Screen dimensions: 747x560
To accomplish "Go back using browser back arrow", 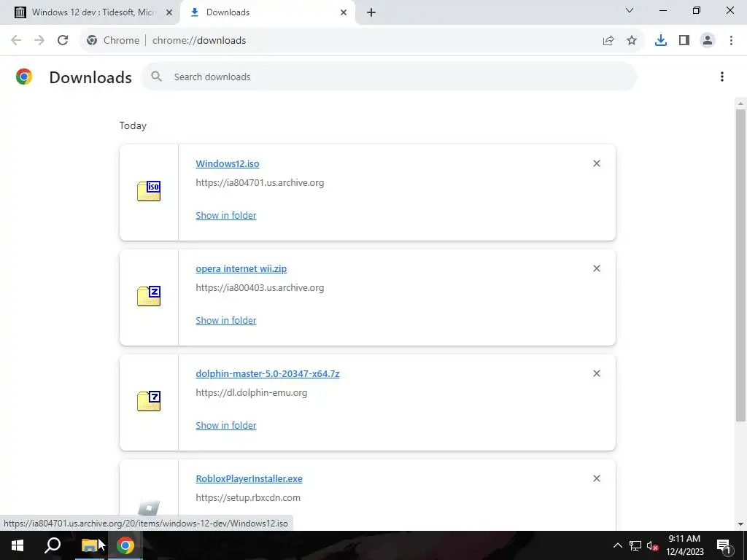I will tap(16, 41).
